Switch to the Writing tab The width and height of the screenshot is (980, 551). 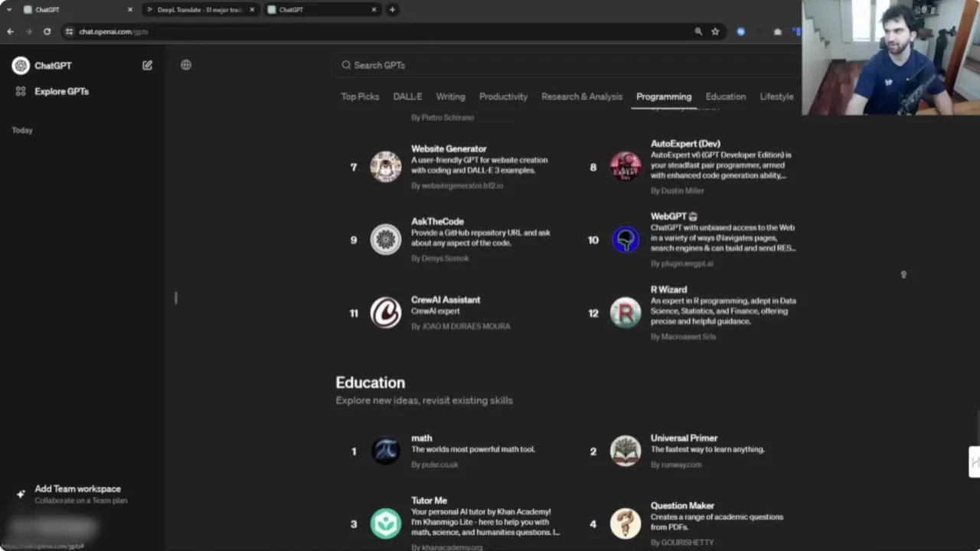tap(450, 96)
